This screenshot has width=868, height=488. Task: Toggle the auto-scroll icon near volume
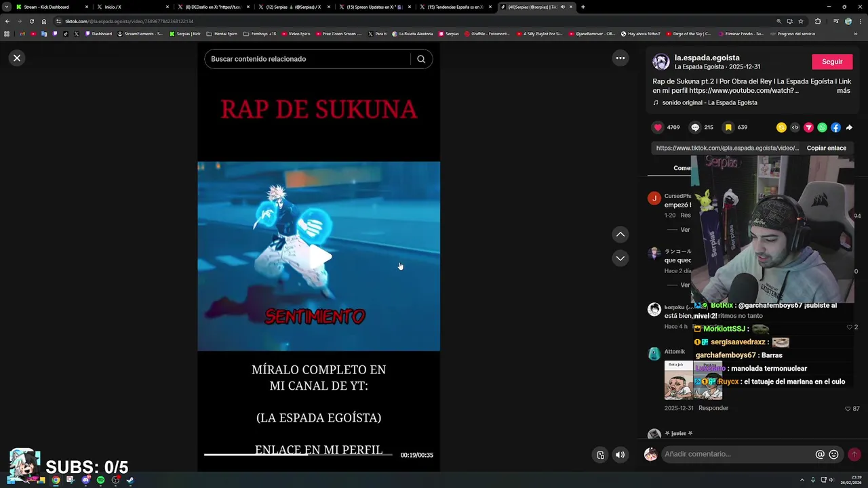click(600, 455)
